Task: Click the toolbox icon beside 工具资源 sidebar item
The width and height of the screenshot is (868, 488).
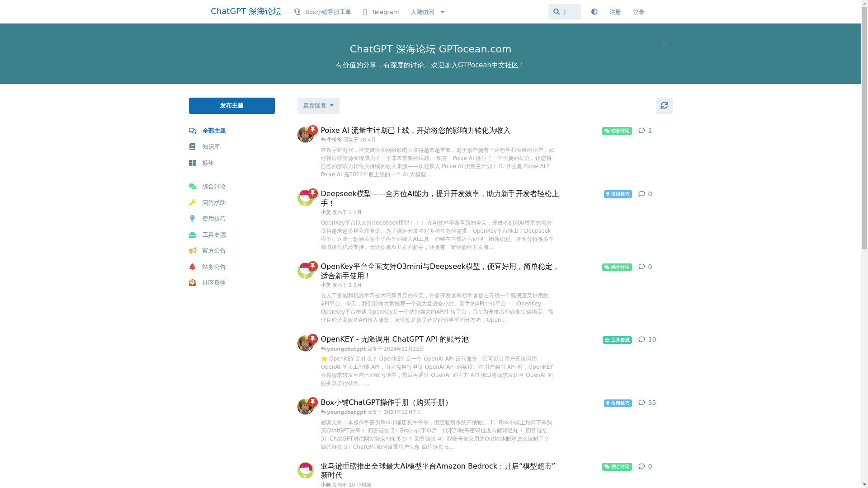Action: click(x=192, y=235)
